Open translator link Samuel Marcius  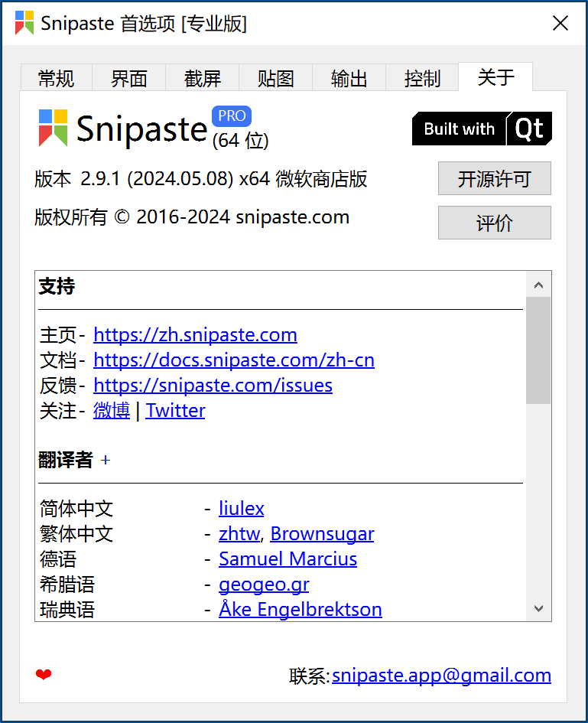pos(288,559)
